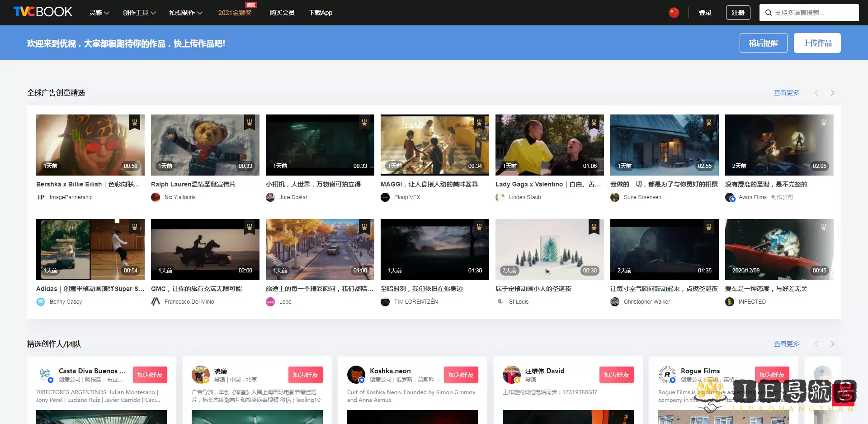Expand the 创作工具 dropdown menu

pyautogui.click(x=139, y=13)
